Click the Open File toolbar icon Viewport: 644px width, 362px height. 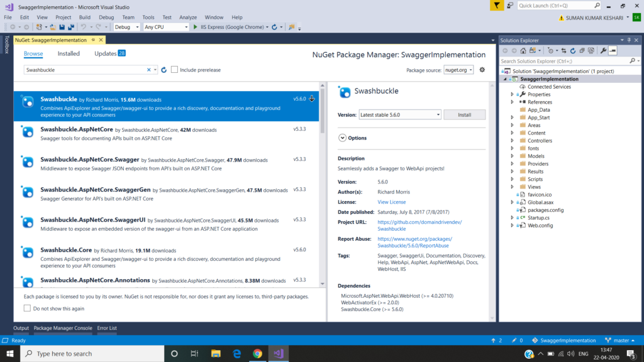[x=53, y=27]
